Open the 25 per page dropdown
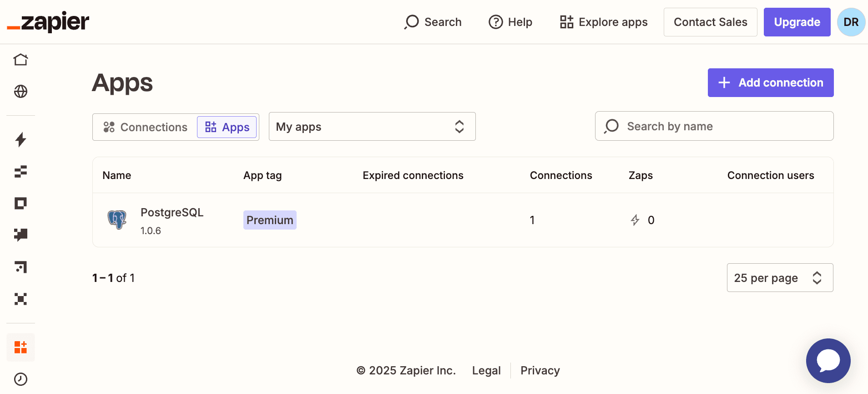This screenshot has height=394, width=868. point(780,278)
